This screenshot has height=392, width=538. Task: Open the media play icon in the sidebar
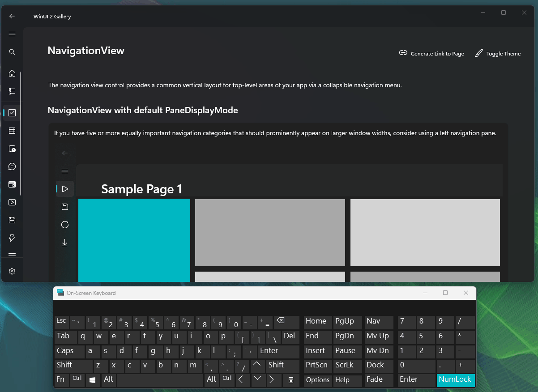(12, 202)
